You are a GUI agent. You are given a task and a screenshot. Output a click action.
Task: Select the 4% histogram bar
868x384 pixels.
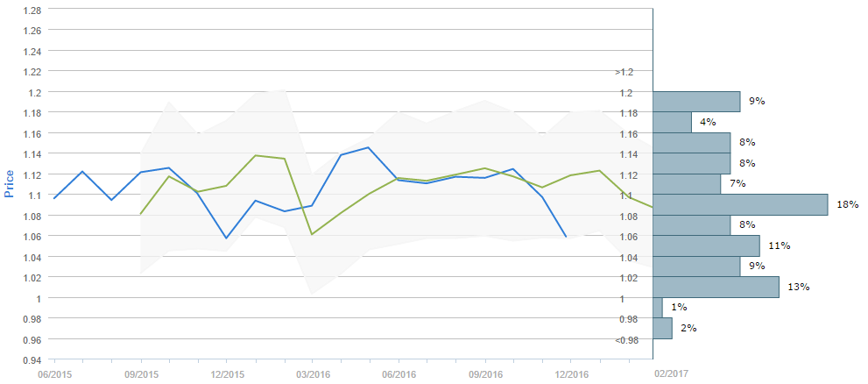click(x=672, y=122)
